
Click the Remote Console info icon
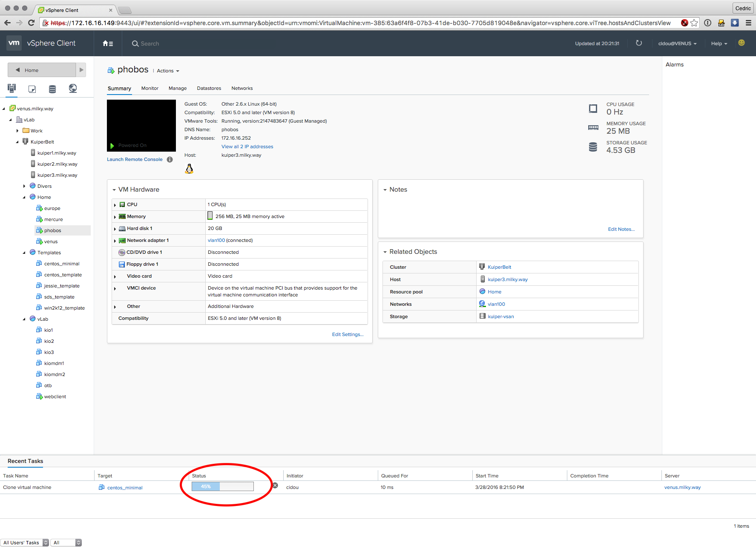click(x=170, y=160)
